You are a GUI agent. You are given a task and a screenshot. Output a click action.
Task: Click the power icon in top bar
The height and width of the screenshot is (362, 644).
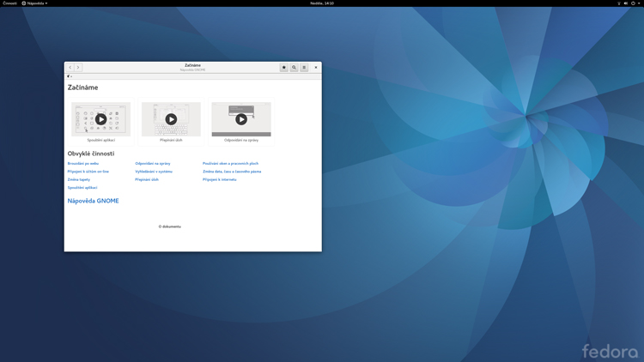point(633,3)
